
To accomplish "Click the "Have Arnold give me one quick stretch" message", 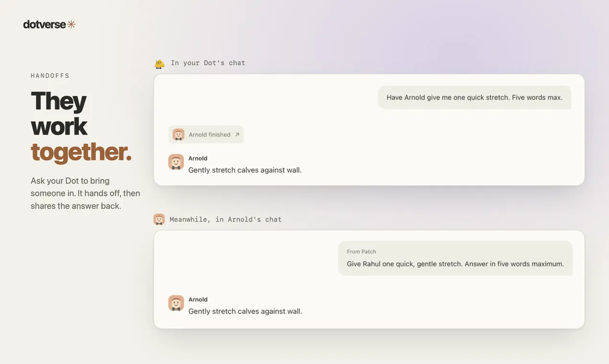I will (x=475, y=97).
